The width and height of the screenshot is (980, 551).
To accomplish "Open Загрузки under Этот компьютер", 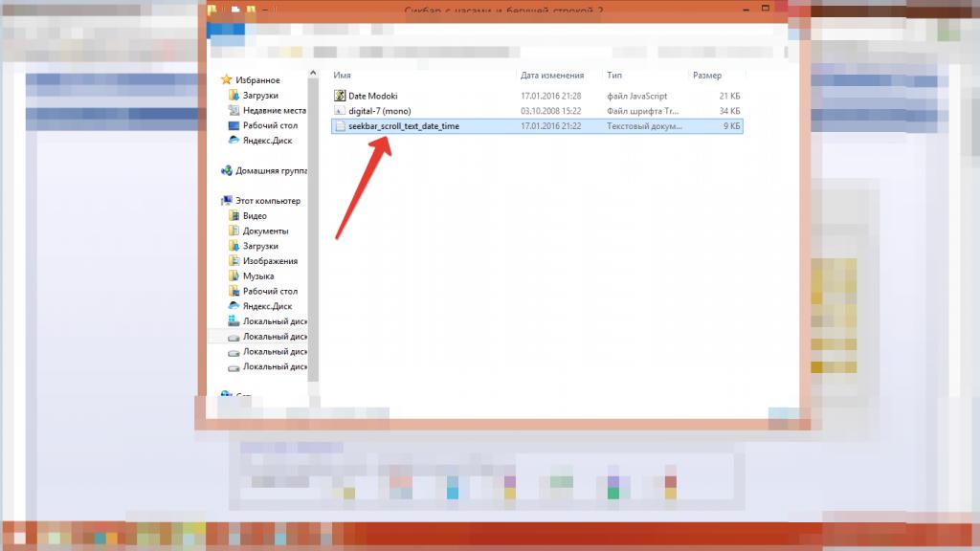I will point(259,246).
